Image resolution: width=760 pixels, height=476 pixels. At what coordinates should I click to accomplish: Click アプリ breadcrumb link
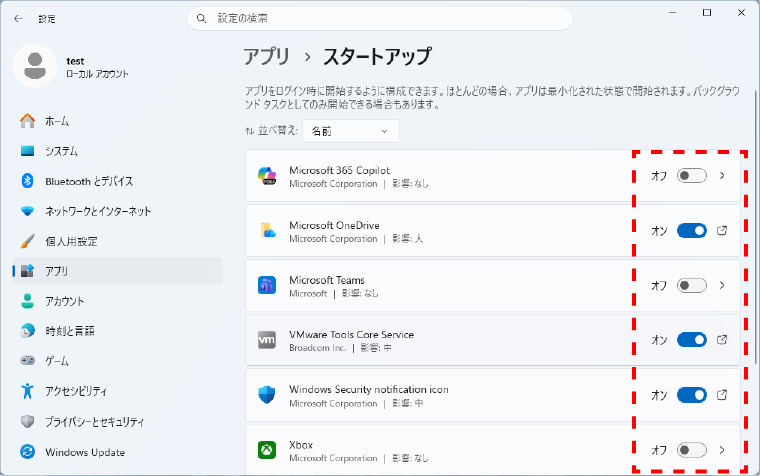pos(267,57)
